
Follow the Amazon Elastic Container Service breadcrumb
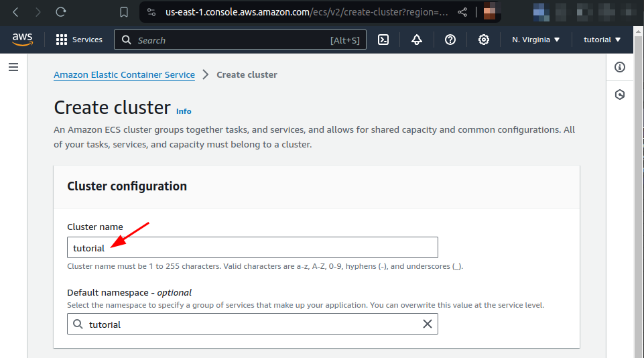point(124,75)
